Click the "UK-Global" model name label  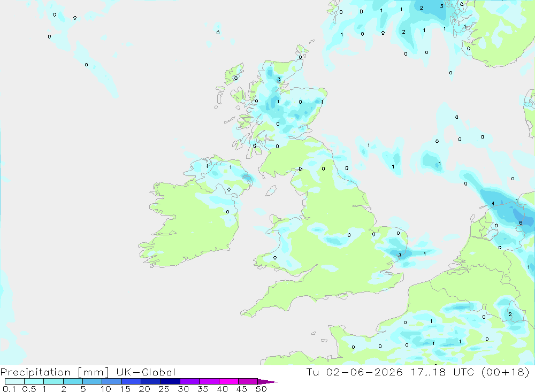click(x=146, y=372)
